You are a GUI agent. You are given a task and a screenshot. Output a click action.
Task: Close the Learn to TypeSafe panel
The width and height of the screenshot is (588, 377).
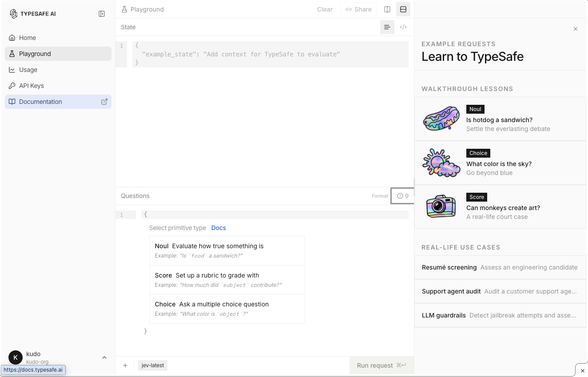pyautogui.click(x=576, y=29)
